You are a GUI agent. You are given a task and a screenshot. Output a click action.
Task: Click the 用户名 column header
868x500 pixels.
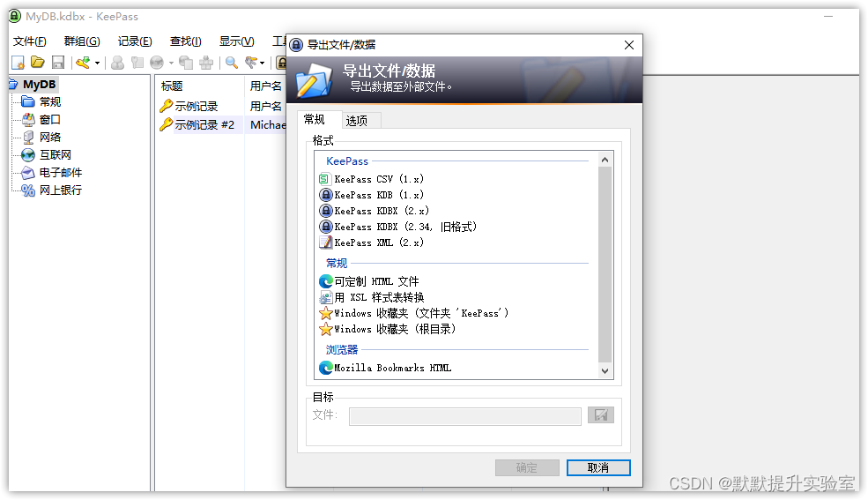coord(266,86)
